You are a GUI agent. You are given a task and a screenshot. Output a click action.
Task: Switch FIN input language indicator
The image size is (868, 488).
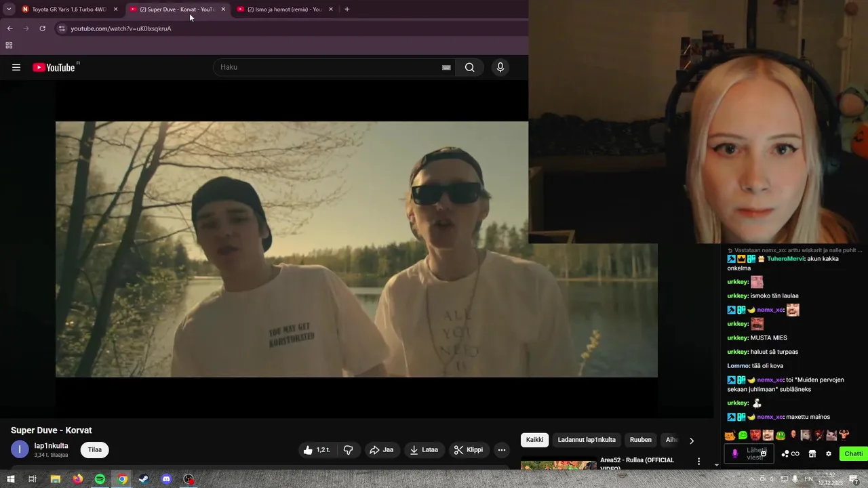coord(809,479)
